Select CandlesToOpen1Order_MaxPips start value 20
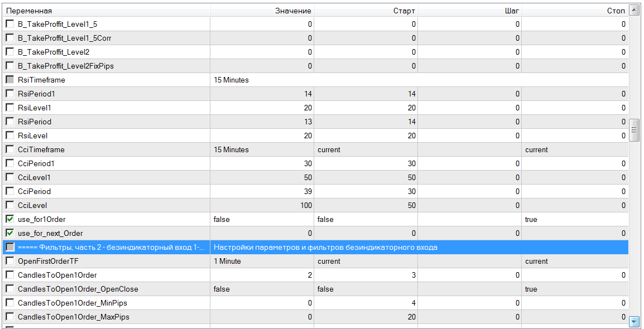This screenshot has width=644, height=329. (x=411, y=317)
